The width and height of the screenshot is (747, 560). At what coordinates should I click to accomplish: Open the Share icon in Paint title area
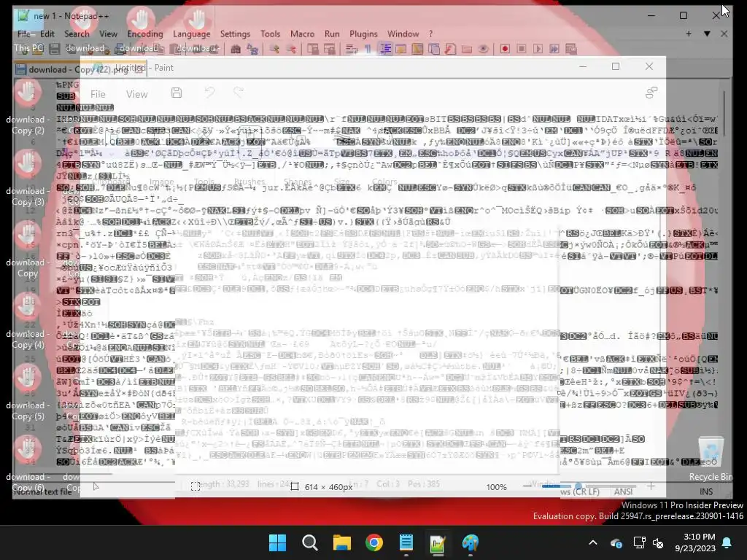pos(651,93)
